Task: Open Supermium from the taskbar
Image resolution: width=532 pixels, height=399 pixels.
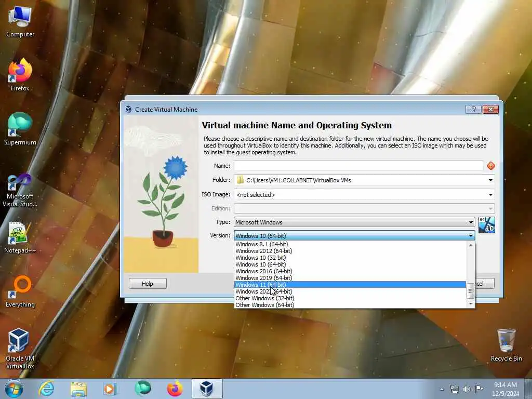Action: pyautogui.click(x=143, y=389)
